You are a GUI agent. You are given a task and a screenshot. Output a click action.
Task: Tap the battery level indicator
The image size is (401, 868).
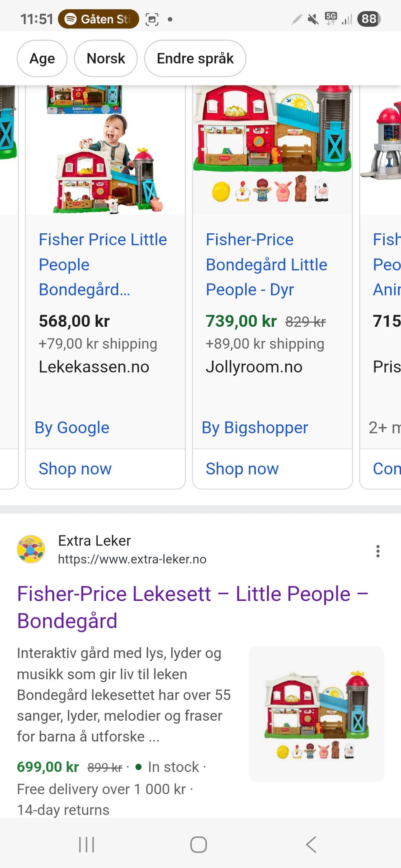(369, 19)
